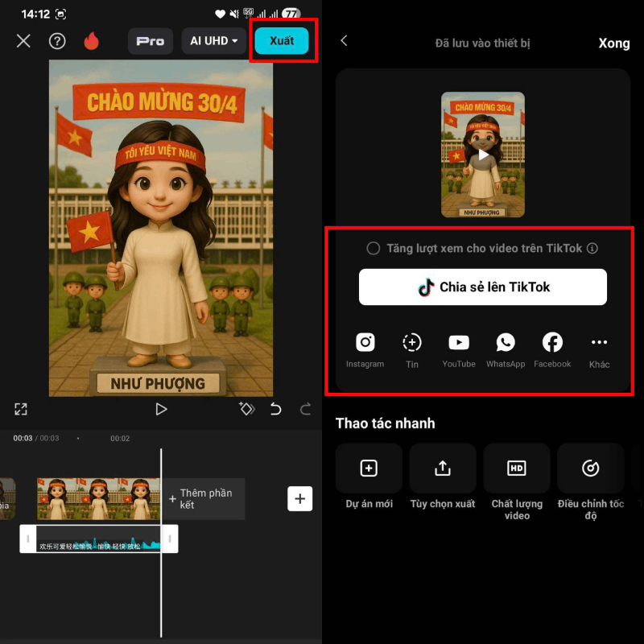Select Chất lượng video quick action
Screen dimensions: 644x644
tap(517, 469)
